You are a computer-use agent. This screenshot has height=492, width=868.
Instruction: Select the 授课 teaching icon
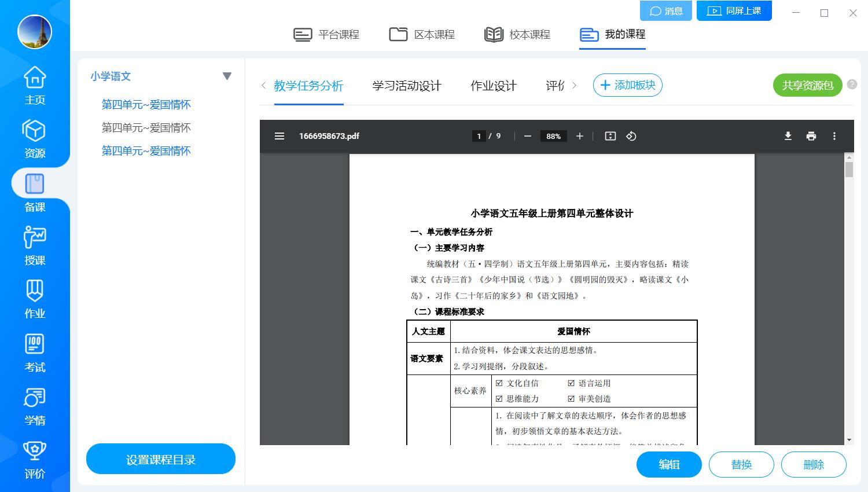[35, 238]
